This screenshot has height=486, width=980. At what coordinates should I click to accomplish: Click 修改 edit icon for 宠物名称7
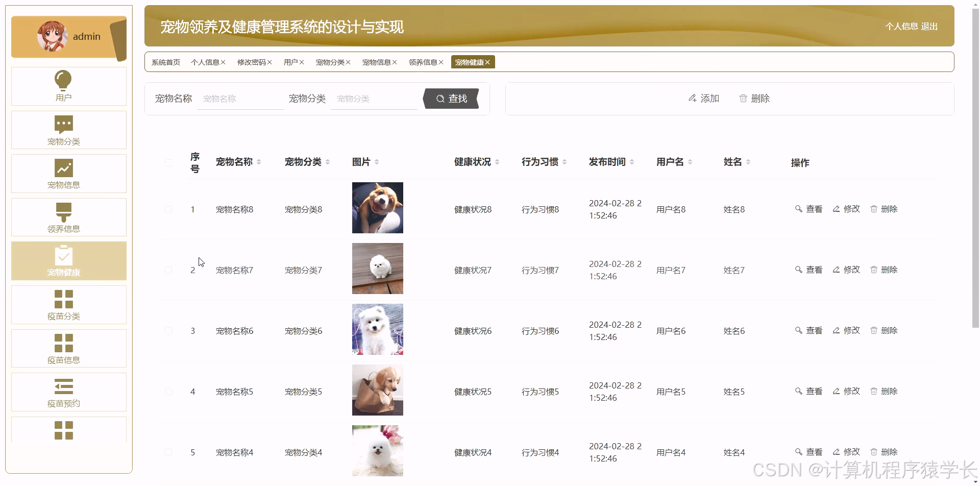(836, 270)
